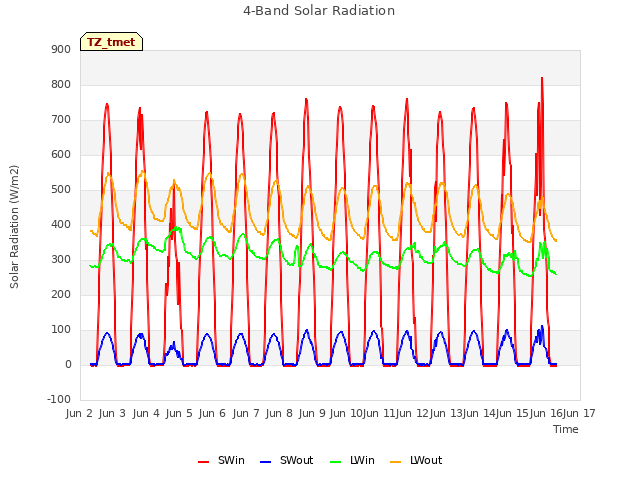
Task: Click the 300 y-axis tick label
Action: [x=61, y=260]
